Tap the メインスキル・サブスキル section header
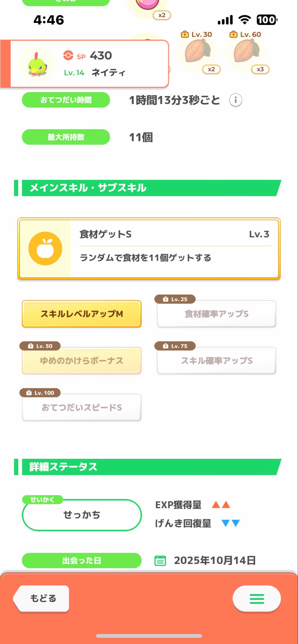The height and width of the screenshot is (644, 298). pos(148,188)
